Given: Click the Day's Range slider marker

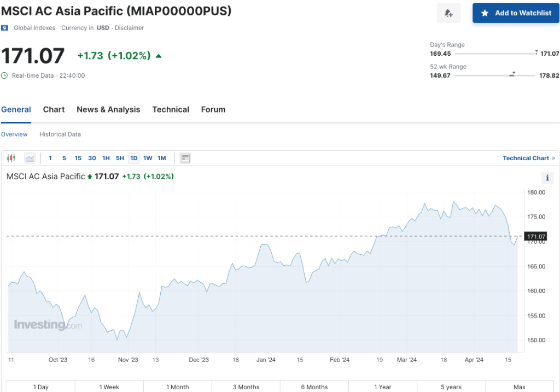Looking at the screenshot, I should click(x=536, y=52).
